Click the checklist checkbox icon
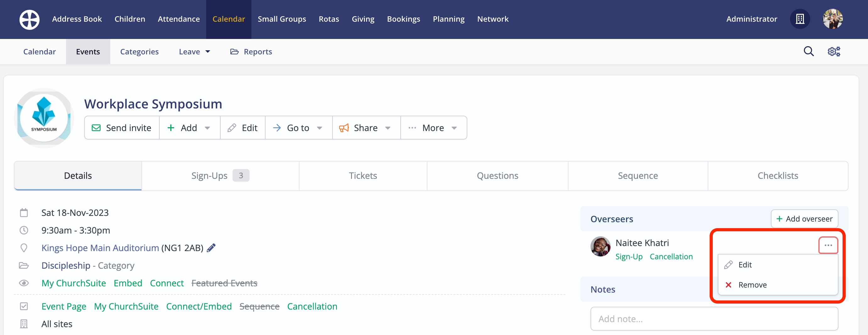 [x=24, y=306]
